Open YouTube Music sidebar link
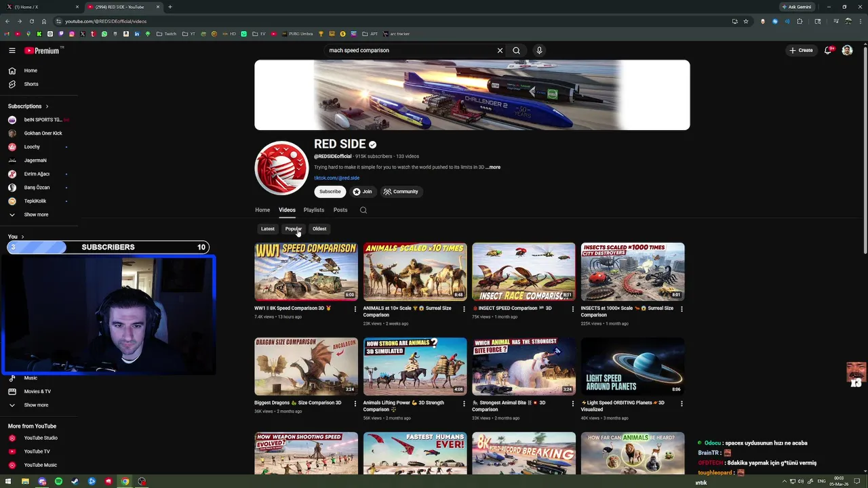This screenshot has height=488, width=868. click(41, 465)
